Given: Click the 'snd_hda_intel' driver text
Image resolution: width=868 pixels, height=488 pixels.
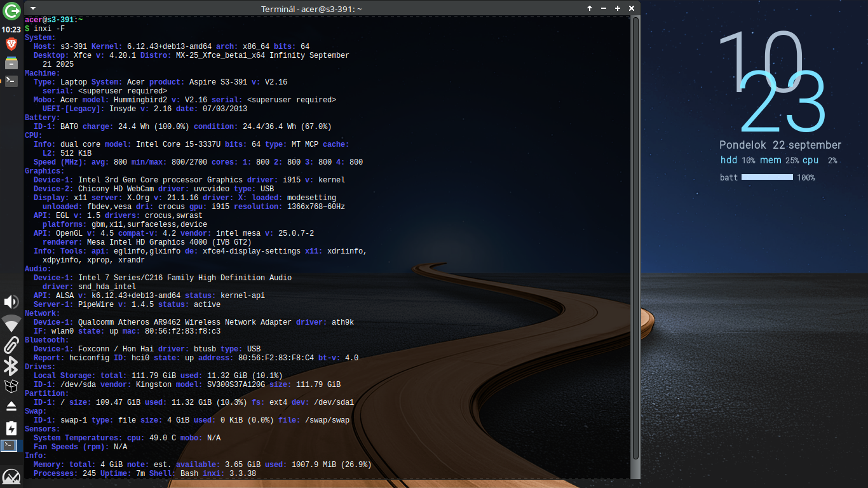Looking at the screenshot, I should pos(107,287).
